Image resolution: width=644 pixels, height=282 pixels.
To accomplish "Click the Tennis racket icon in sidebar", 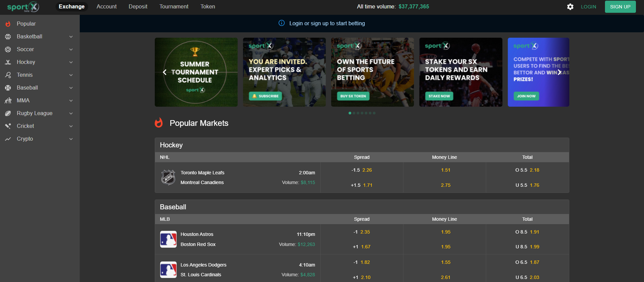I will [x=8, y=75].
